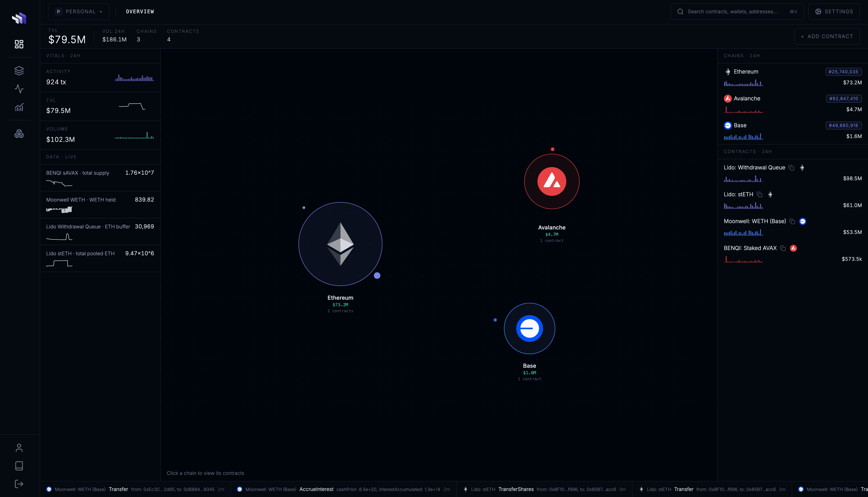Image resolution: width=868 pixels, height=497 pixels.
Task: Click Ethereum chain icon beside Lido: stETH
Action: [x=770, y=195]
